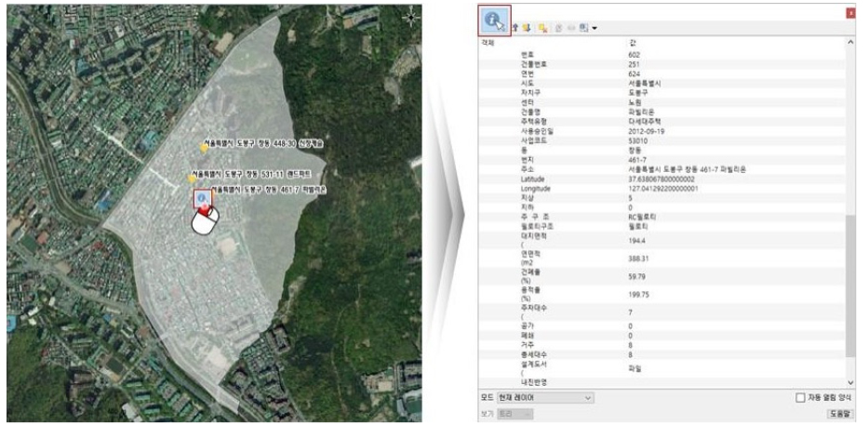Enable the 자동 열림 양식 checkbox

(x=800, y=397)
